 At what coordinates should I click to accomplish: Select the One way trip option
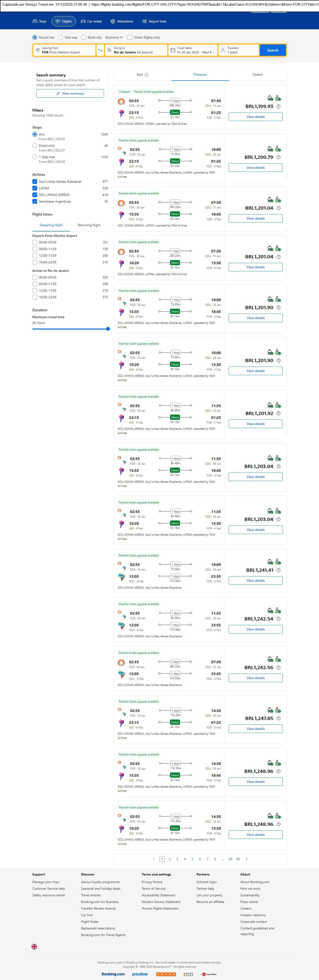pyautogui.click(x=61, y=37)
